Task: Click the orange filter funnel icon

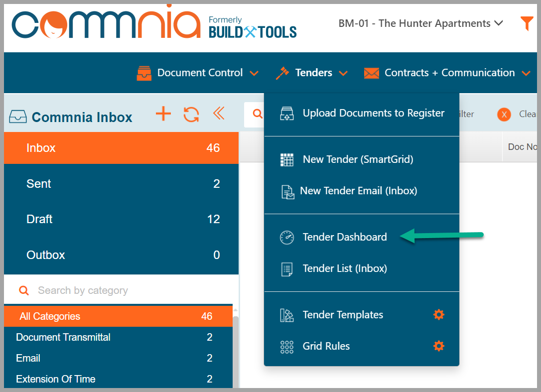Action: click(527, 23)
